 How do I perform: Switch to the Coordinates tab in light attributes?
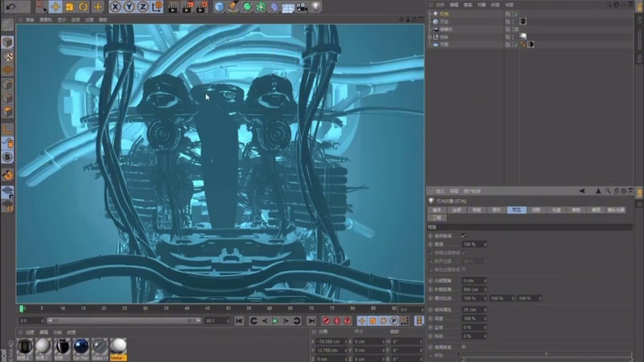(457, 210)
